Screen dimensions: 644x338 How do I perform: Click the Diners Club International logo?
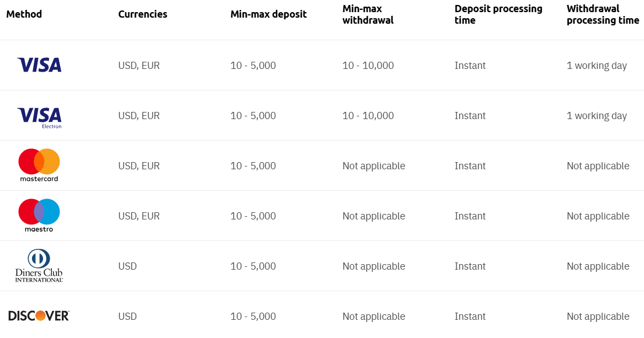click(x=39, y=266)
